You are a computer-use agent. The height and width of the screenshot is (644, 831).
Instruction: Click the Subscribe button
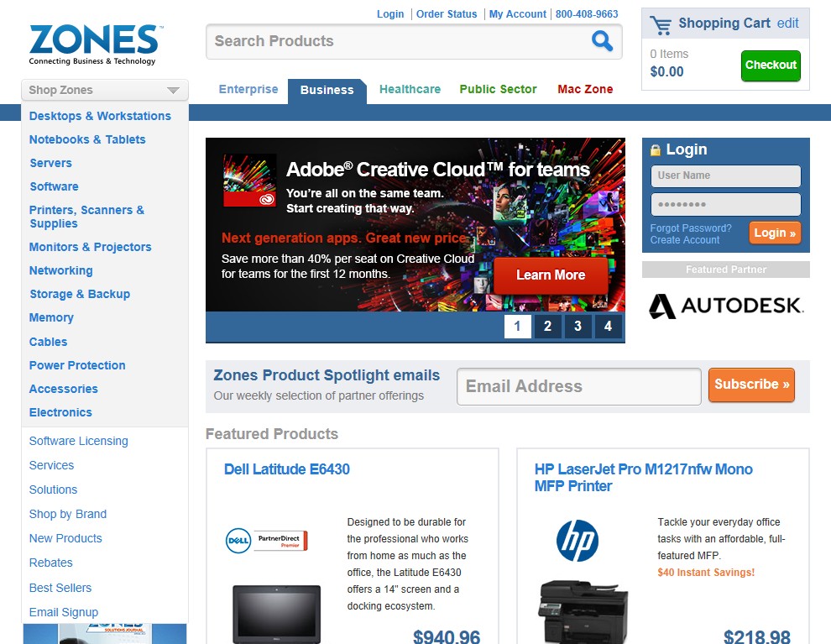pos(751,385)
